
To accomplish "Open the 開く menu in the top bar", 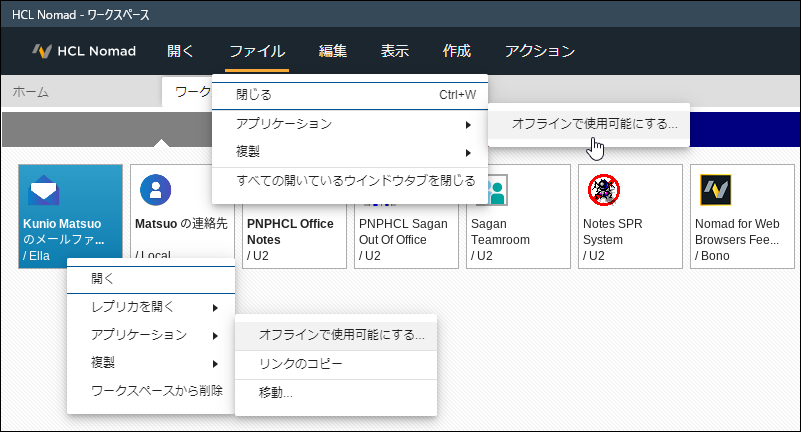I will (180, 51).
